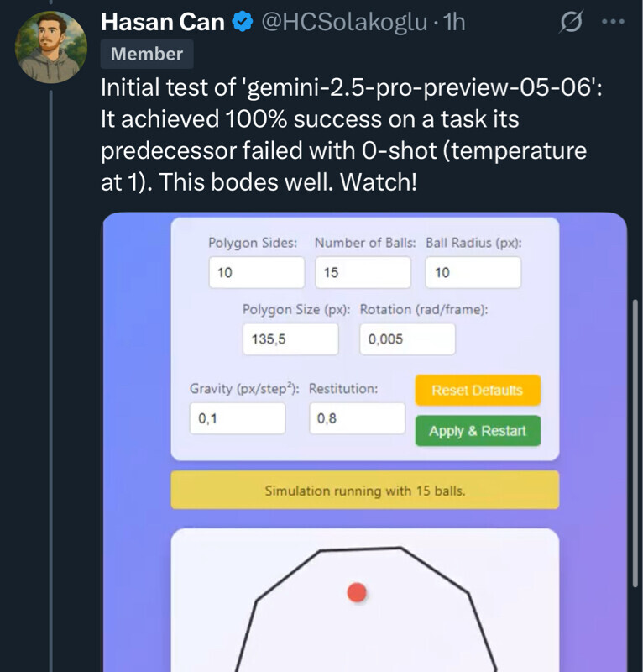This screenshot has width=643, height=672.
Task: Select the Ball Radius input box
Action: [x=473, y=273]
